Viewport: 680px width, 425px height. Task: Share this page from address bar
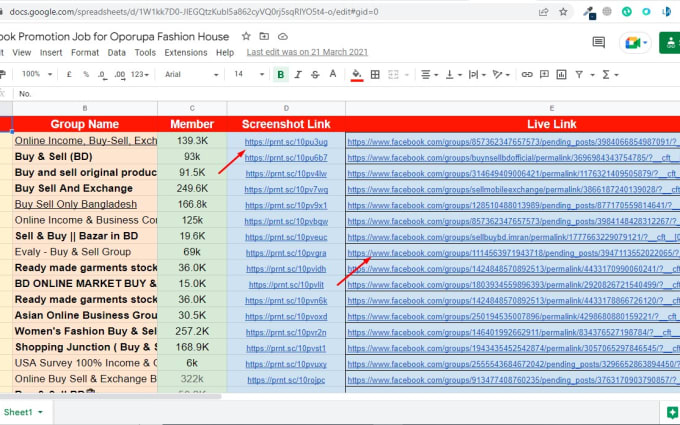(543, 12)
